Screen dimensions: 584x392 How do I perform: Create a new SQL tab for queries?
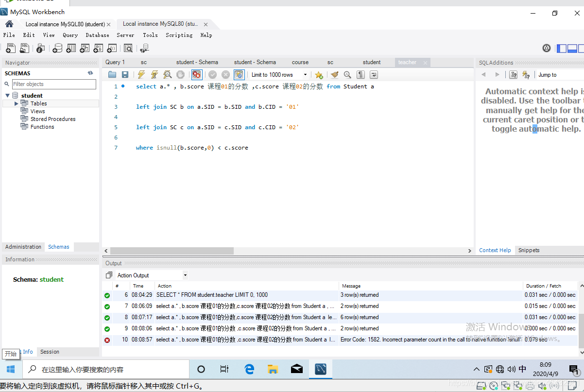click(x=10, y=48)
